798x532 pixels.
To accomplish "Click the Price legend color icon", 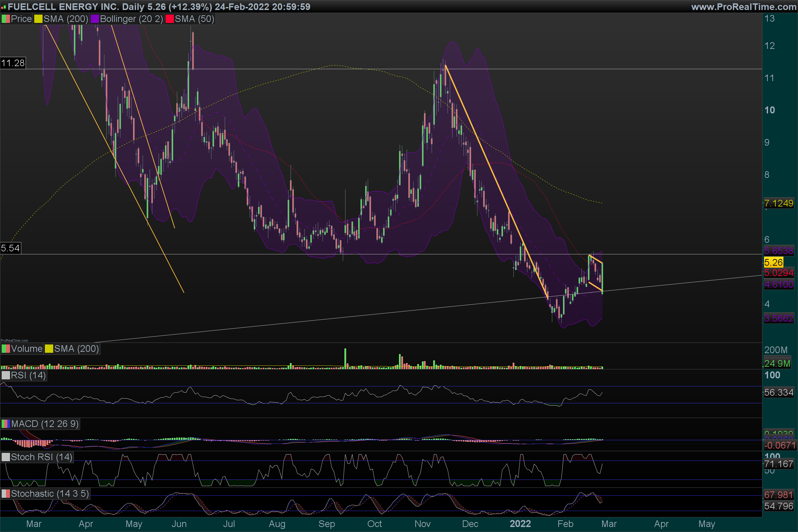I will click(5, 19).
